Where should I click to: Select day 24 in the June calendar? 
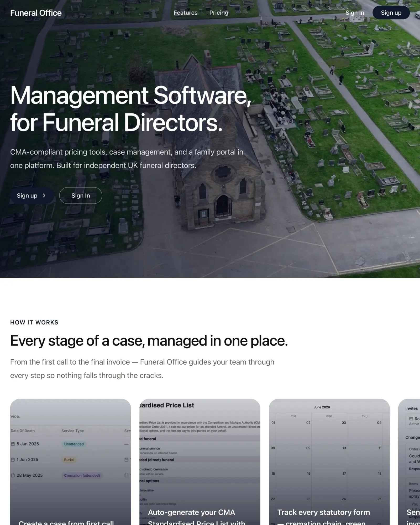(x=344, y=499)
